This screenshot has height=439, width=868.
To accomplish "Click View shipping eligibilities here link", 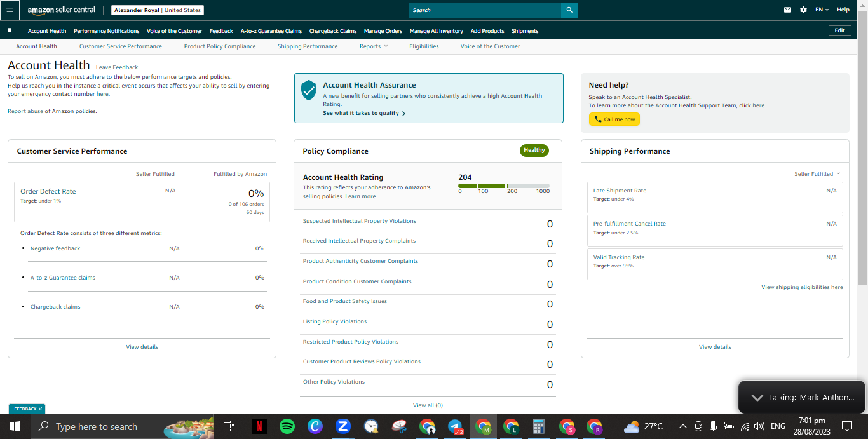I will (802, 287).
